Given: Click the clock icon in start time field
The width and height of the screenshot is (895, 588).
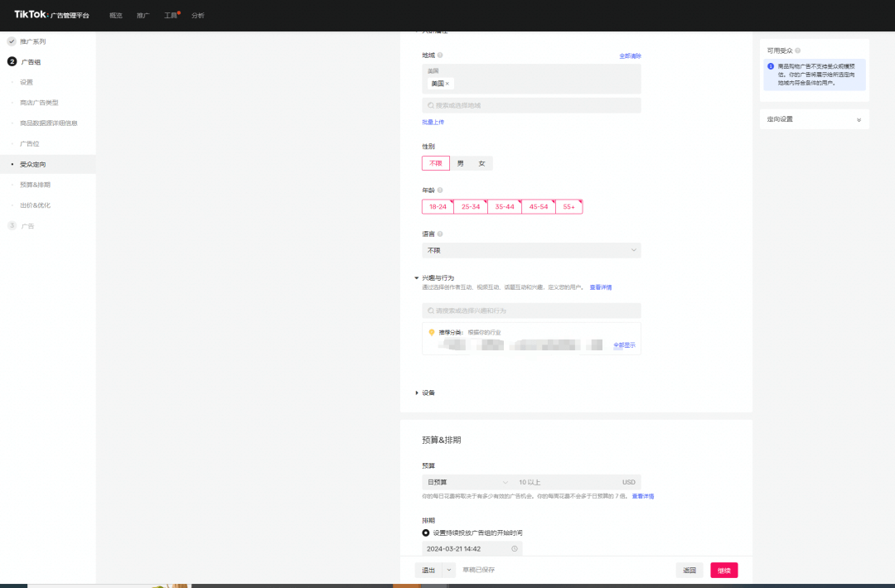Looking at the screenshot, I should [x=515, y=548].
